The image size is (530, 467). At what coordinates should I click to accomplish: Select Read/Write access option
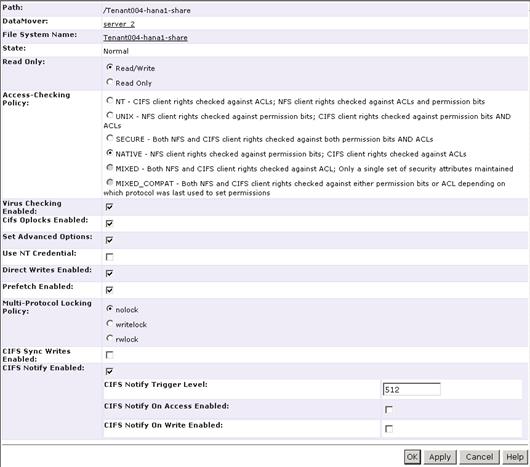tap(110, 67)
